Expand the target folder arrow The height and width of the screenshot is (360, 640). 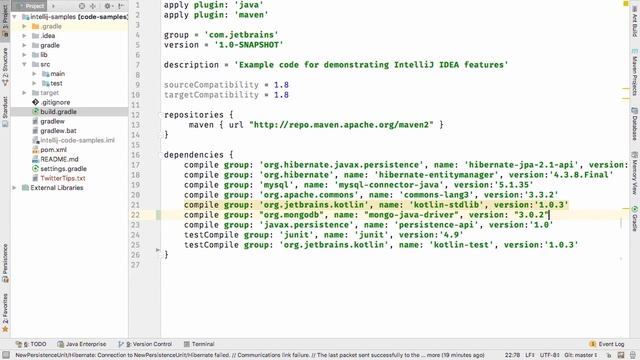(x=24, y=93)
